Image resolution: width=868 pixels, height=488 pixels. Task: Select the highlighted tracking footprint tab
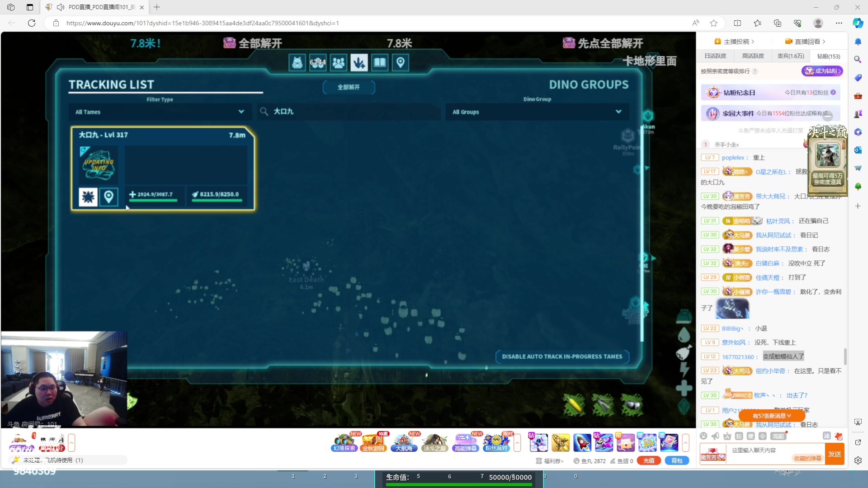(359, 62)
